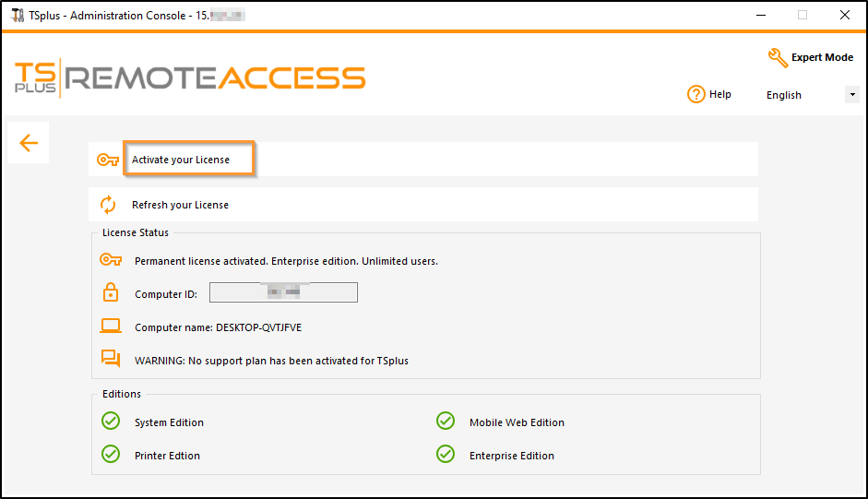Click the orange back arrow icon
The width and height of the screenshot is (868, 499).
29,143
